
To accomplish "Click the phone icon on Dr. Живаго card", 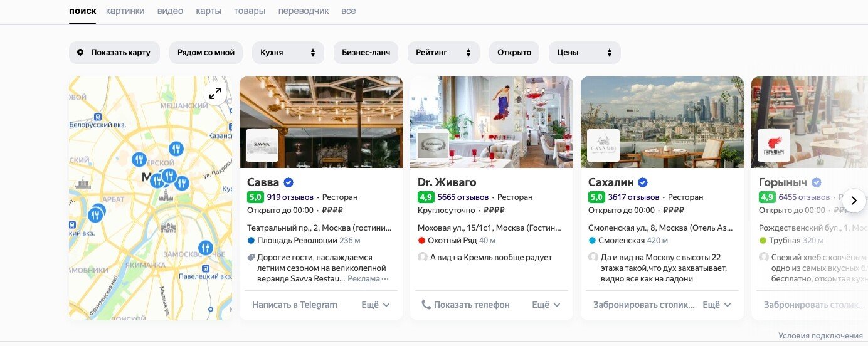I will (x=426, y=305).
